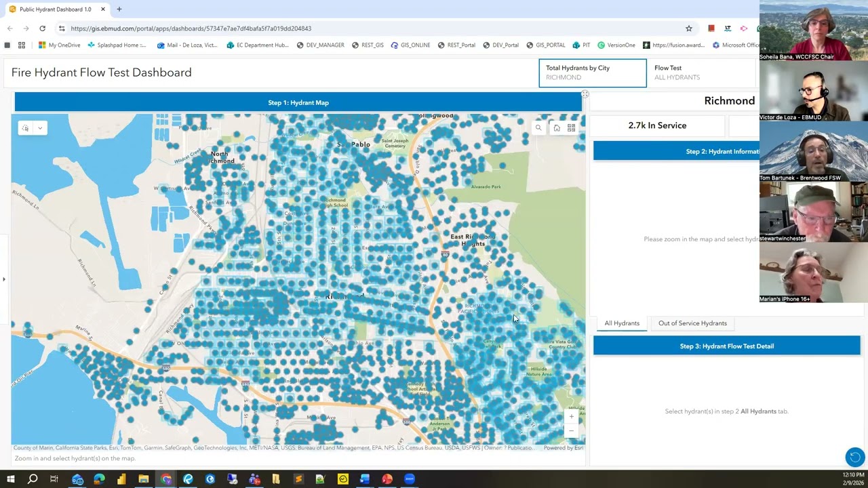Select the Public Hydrant Dashboard 1.0 tab
868x488 pixels.
pyautogui.click(x=57, y=9)
